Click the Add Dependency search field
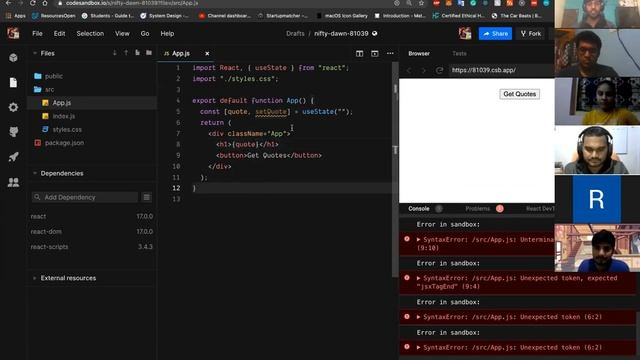The height and width of the screenshot is (360, 640). tap(85, 197)
